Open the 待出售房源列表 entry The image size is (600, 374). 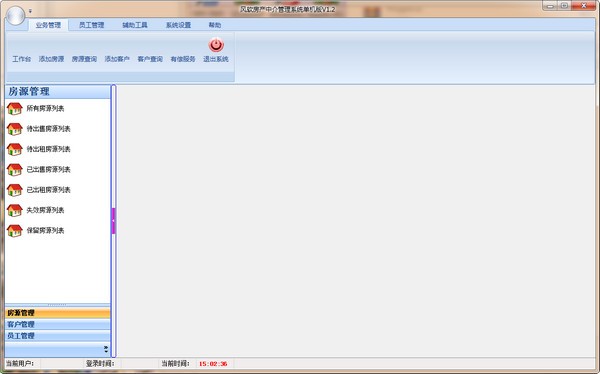point(48,129)
